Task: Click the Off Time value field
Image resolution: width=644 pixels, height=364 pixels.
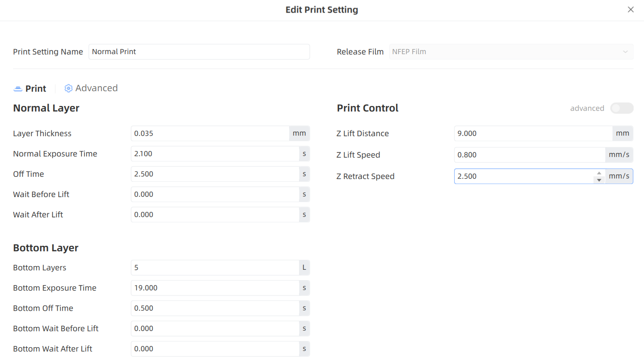Action: pyautogui.click(x=215, y=174)
